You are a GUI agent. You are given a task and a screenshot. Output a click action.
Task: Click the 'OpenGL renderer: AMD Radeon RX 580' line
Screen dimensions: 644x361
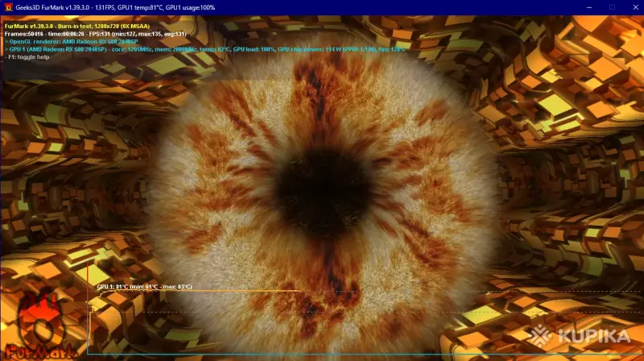71,42
